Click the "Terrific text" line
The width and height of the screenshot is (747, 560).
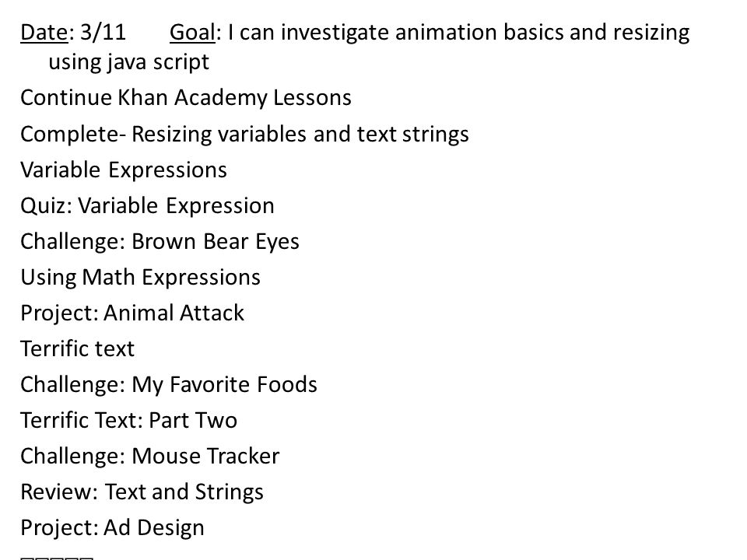(77, 348)
